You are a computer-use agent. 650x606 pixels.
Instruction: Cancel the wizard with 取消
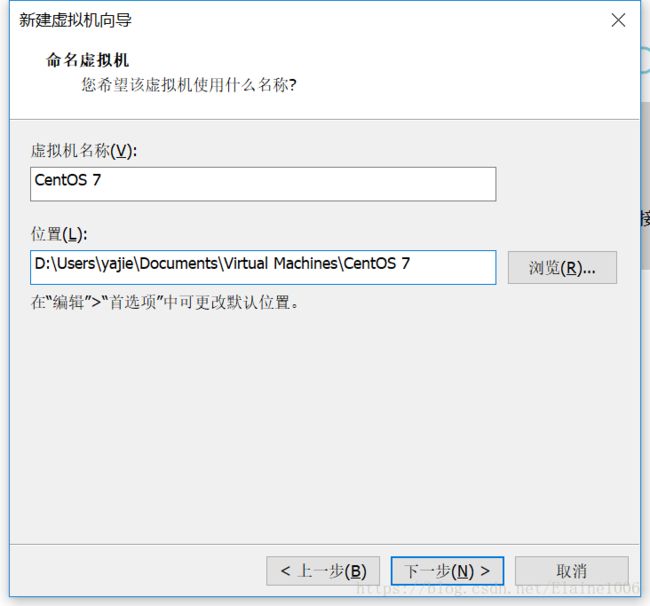point(572,571)
